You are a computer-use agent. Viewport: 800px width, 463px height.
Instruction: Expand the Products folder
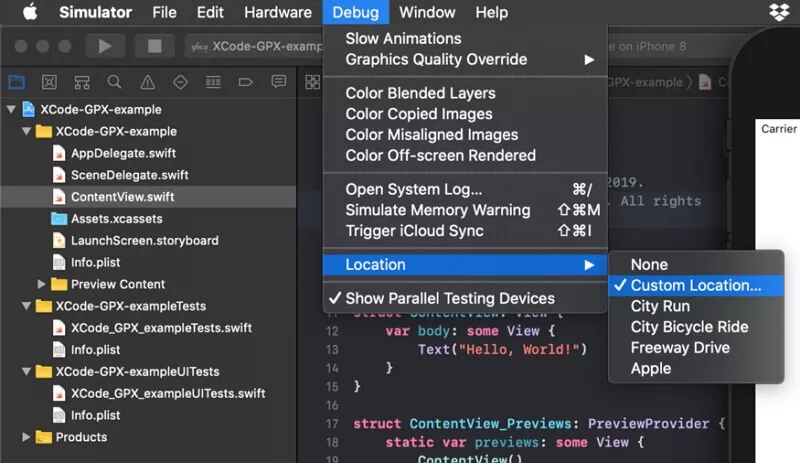tap(27, 437)
